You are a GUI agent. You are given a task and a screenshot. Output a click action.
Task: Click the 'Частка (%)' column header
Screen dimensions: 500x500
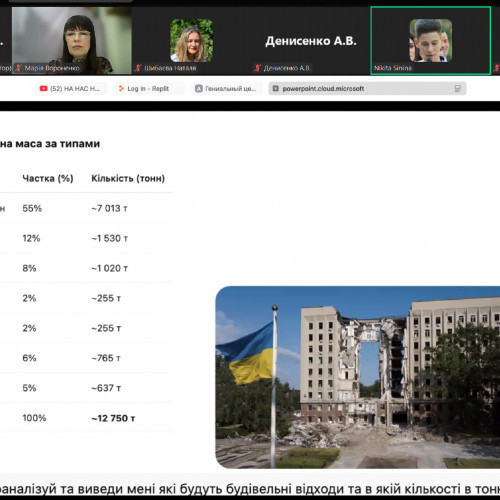[48, 178]
